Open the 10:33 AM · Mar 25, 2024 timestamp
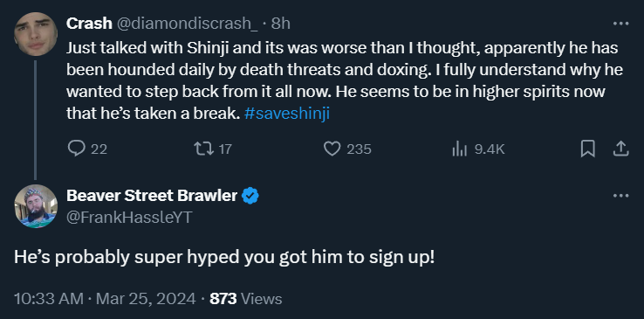The image size is (644, 319). (x=105, y=299)
